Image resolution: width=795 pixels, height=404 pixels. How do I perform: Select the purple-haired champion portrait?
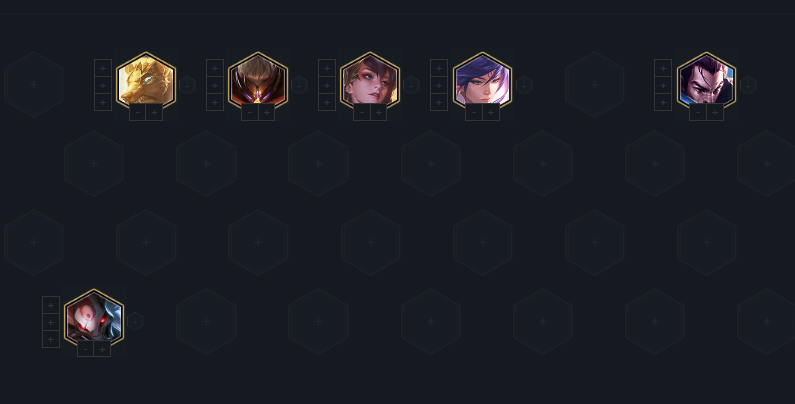pyautogui.click(x=482, y=81)
